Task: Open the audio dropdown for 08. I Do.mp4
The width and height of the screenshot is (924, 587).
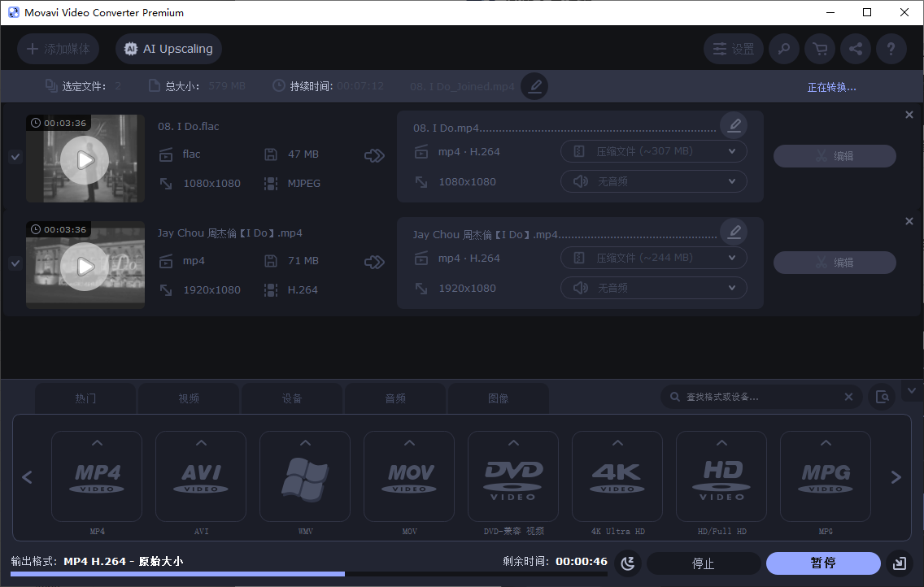Action: tap(653, 181)
